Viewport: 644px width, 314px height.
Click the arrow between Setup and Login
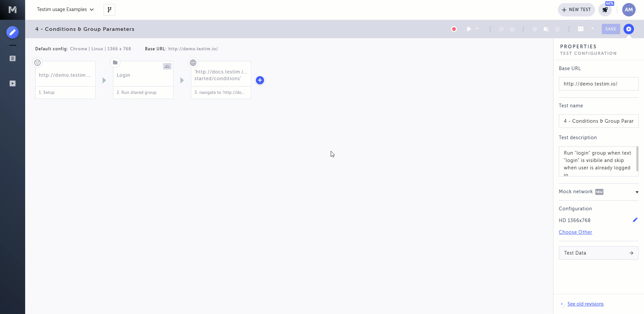[x=104, y=81]
